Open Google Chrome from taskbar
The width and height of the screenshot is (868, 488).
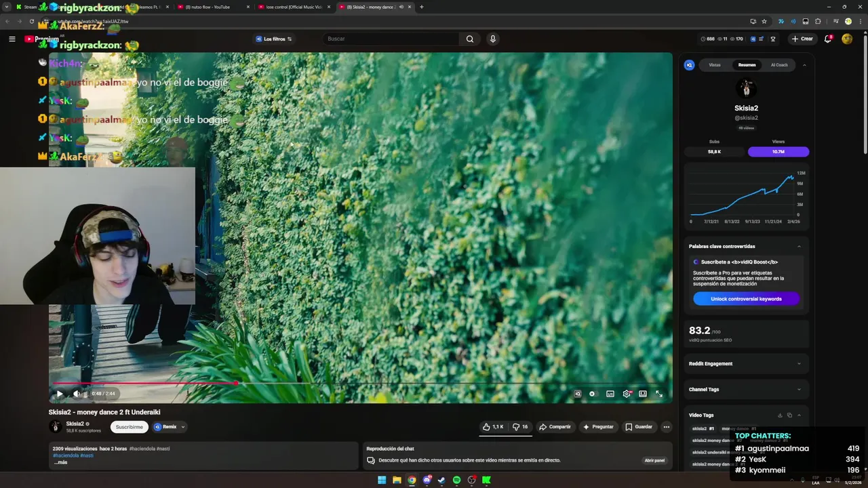412,481
